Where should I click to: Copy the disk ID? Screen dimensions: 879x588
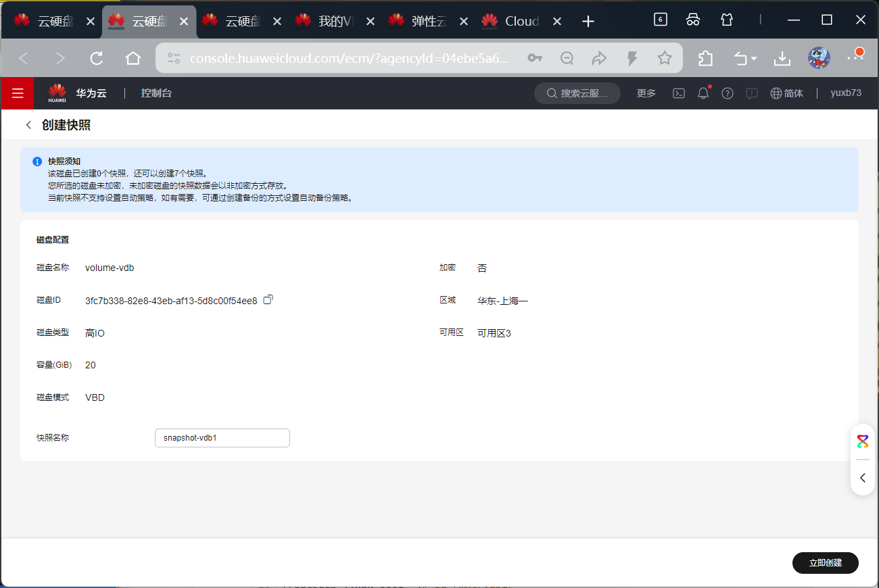pos(268,299)
